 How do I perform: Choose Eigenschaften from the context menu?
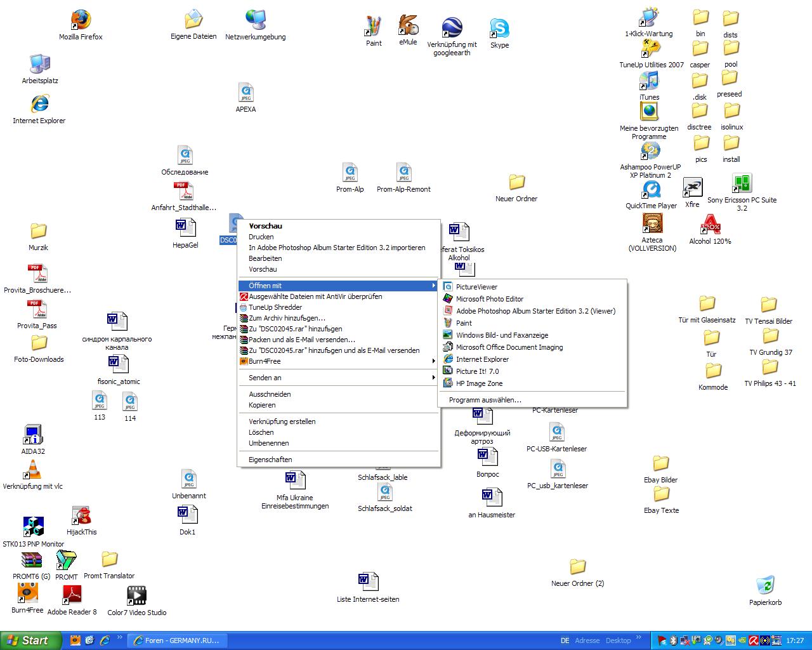[270, 460]
